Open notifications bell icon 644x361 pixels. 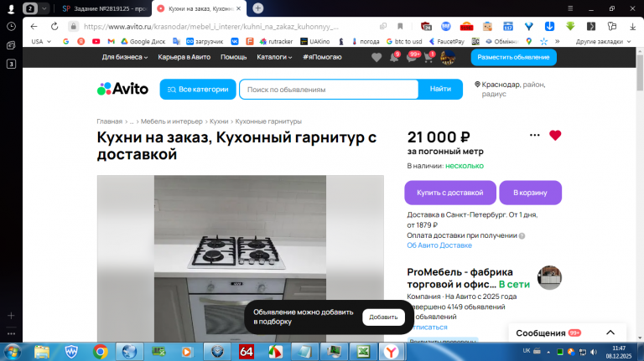[x=394, y=58]
